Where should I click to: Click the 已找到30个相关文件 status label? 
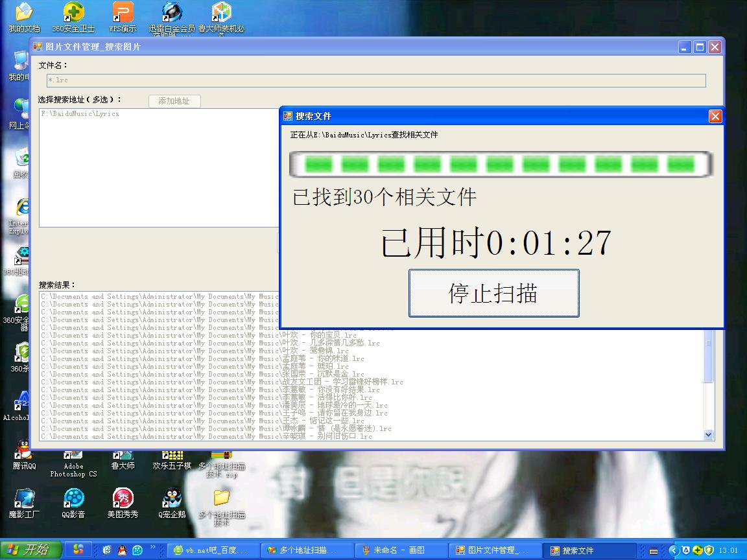(x=385, y=197)
